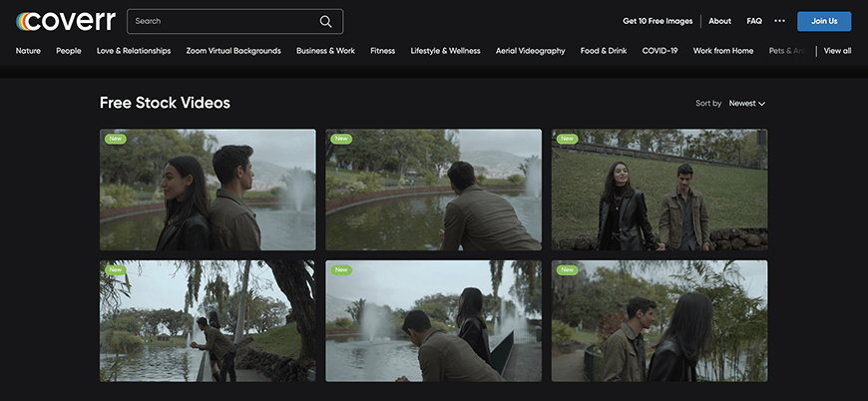Browse the Aerial Videography category
The height and width of the screenshot is (401, 868).
coord(530,51)
